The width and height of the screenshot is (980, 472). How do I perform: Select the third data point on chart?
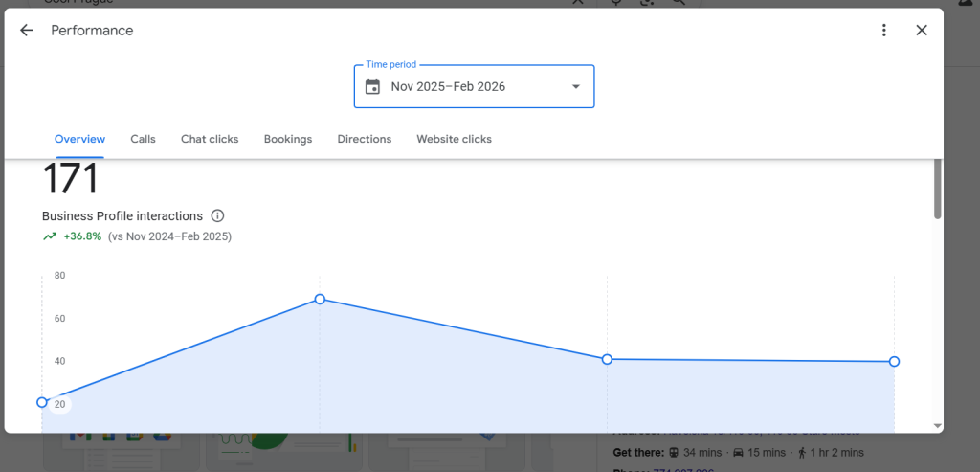tap(607, 359)
